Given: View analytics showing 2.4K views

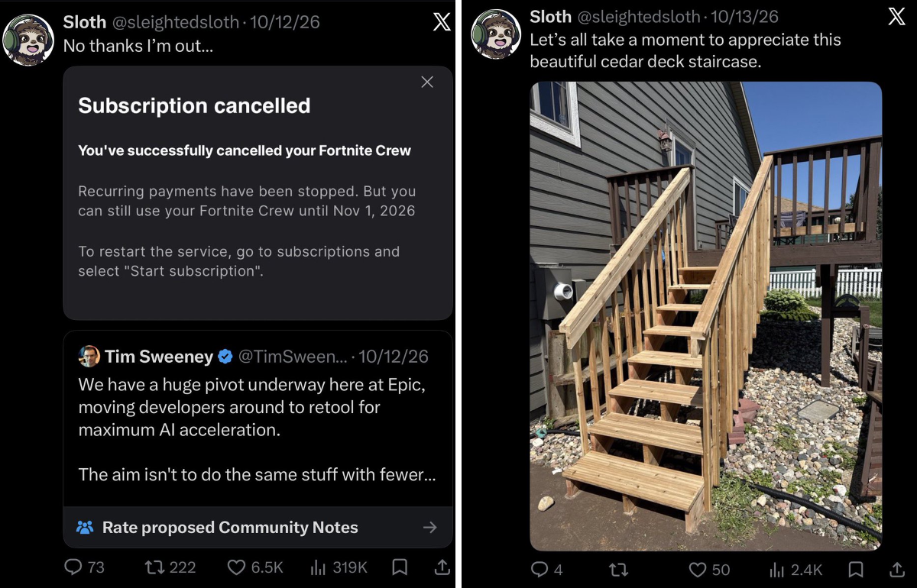Looking at the screenshot, I should pyautogui.click(x=795, y=570).
